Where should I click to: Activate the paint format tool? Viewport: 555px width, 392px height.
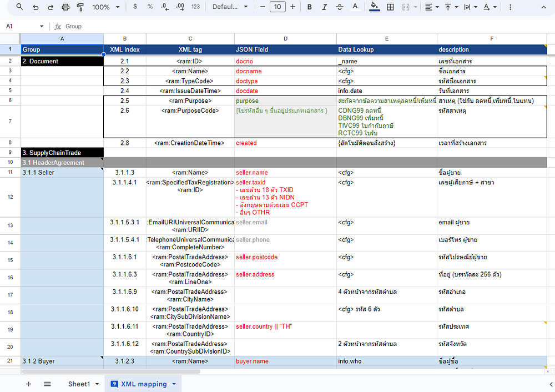point(80,7)
